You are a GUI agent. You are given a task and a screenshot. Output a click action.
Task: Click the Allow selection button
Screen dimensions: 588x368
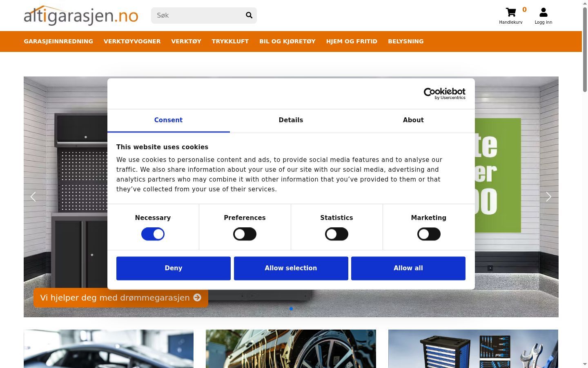click(291, 268)
